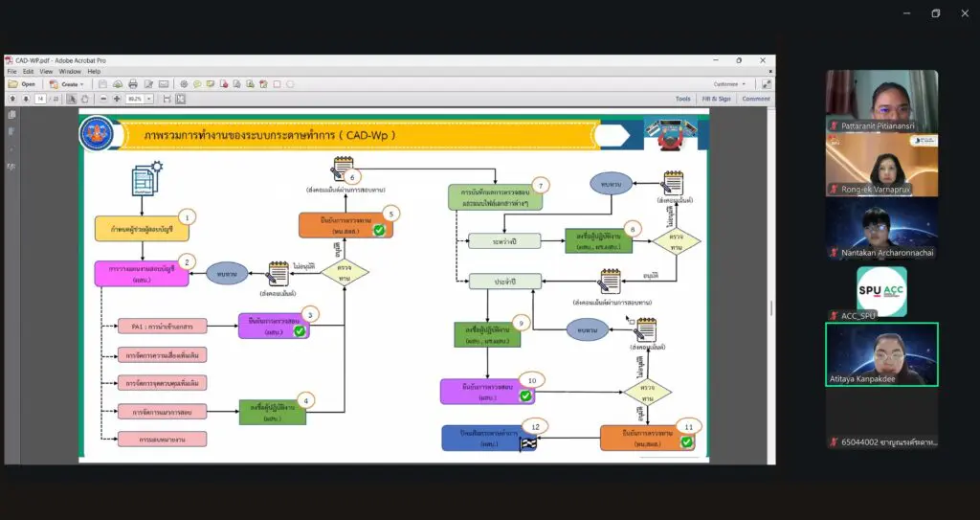Activate the Selection arrow tool

[x=73, y=99]
